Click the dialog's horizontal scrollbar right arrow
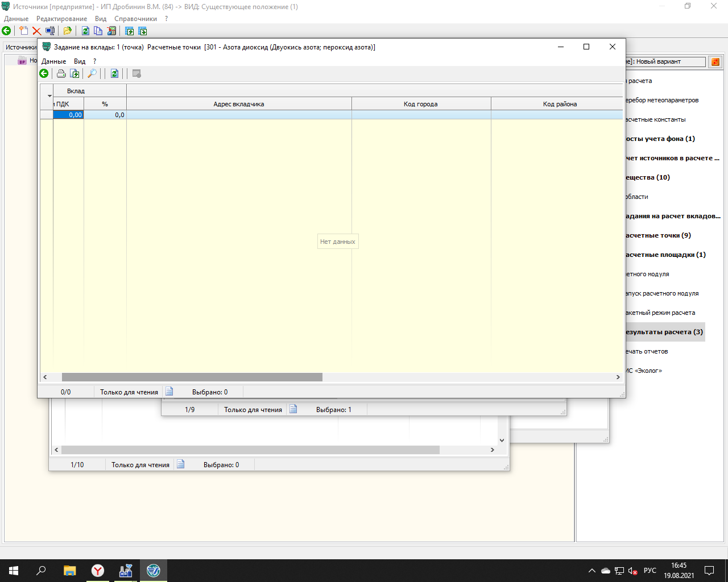This screenshot has height=582, width=728. (618, 377)
